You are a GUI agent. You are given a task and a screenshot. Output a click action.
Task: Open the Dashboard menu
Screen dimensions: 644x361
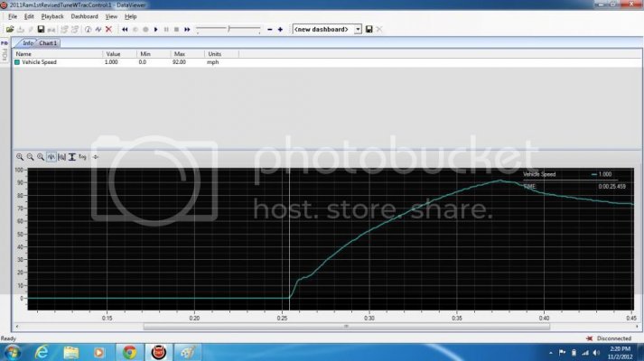[x=84, y=16]
